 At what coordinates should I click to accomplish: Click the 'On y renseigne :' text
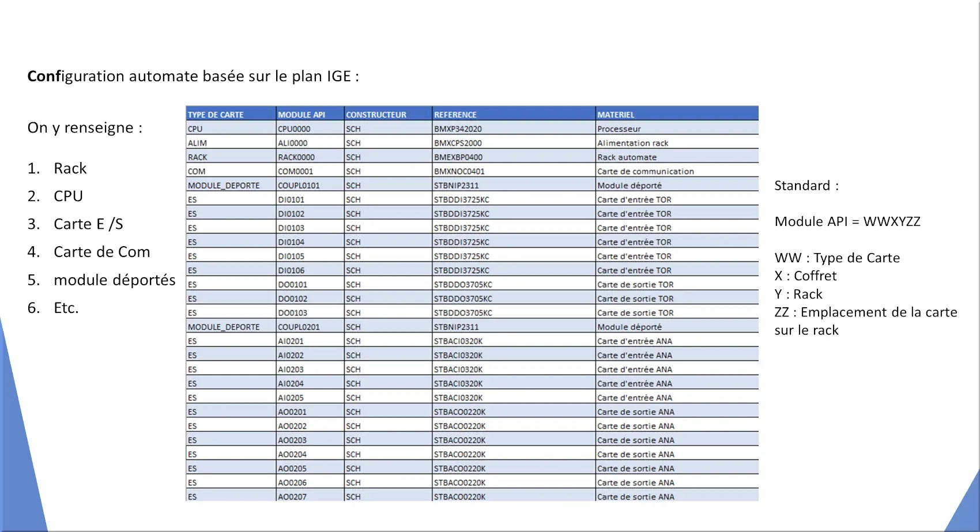[x=85, y=128]
